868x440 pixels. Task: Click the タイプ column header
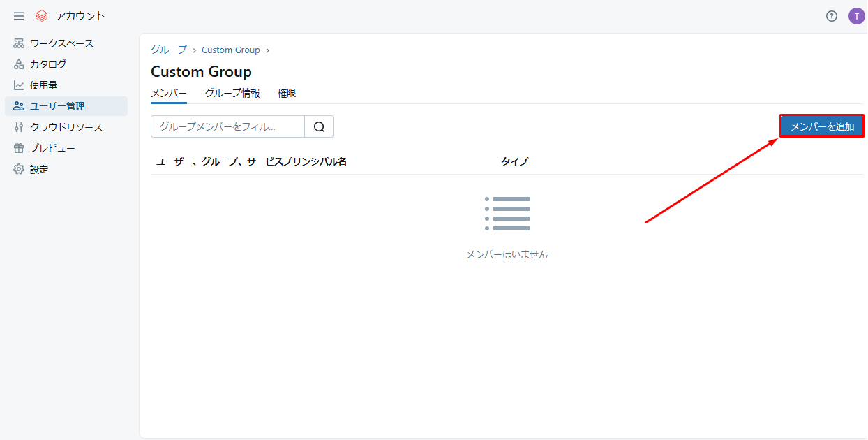point(514,161)
